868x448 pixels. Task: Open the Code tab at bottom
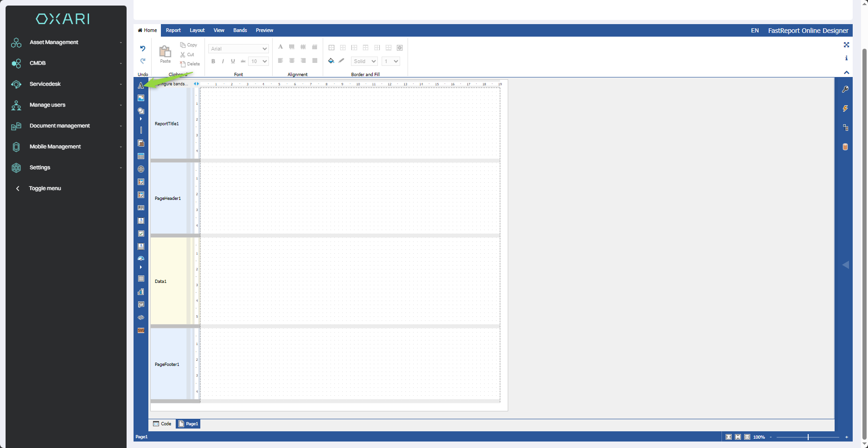pyautogui.click(x=162, y=424)
